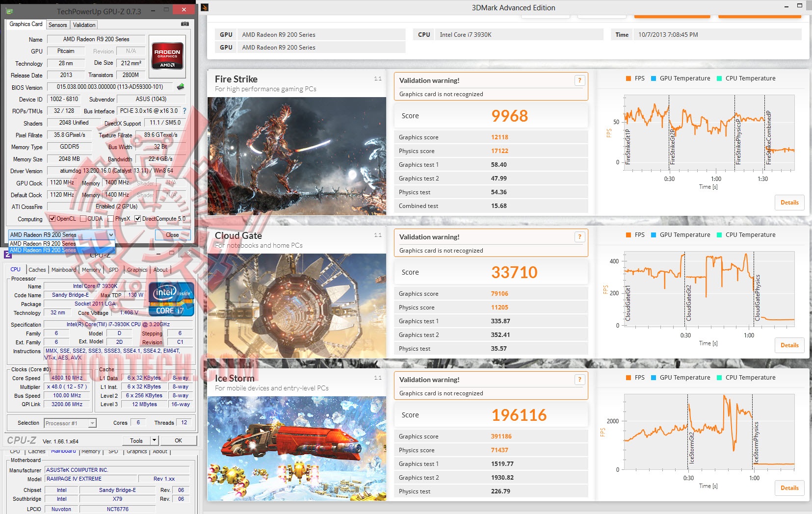The width and height of the screenshot is (812, 514).
Task: Click the BIOS save icon beside BIOS Version
Action: click(x=181, y=87)
